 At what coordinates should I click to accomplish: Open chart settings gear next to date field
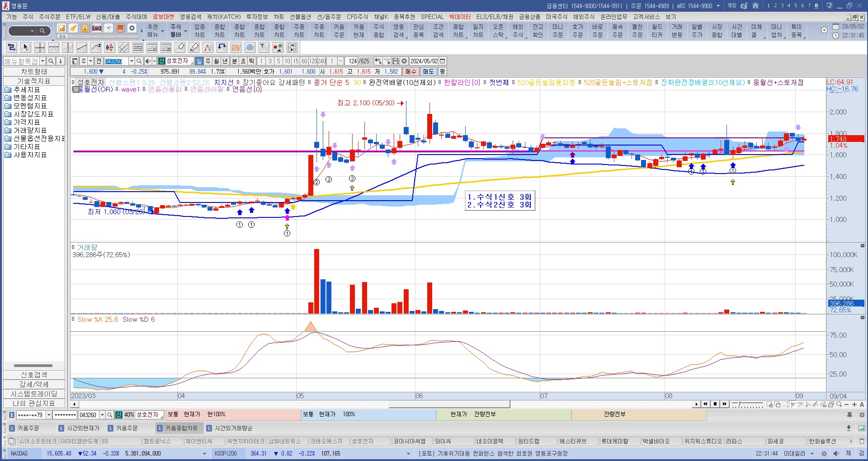coord(404,61)
